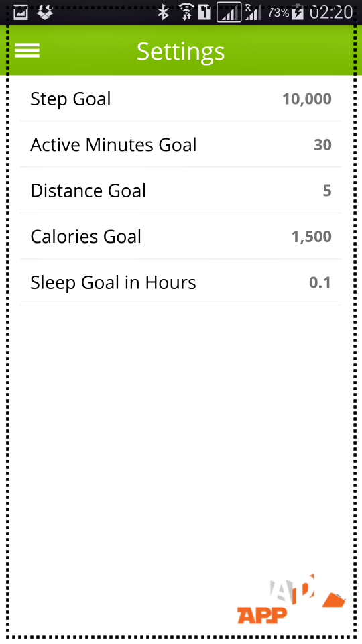The width and height of the screenshot is (362, 644).
Task: Edit the 0.1 sleep hours value
Action: (320, 282)
